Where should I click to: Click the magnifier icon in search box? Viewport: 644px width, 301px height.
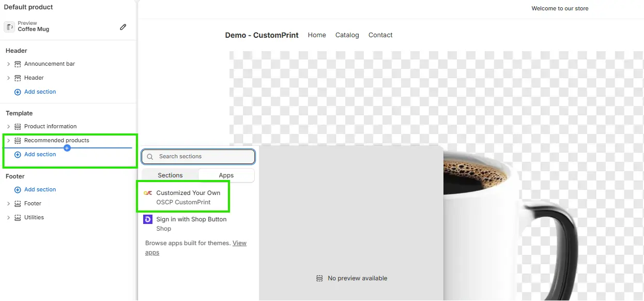pos(150,157)
